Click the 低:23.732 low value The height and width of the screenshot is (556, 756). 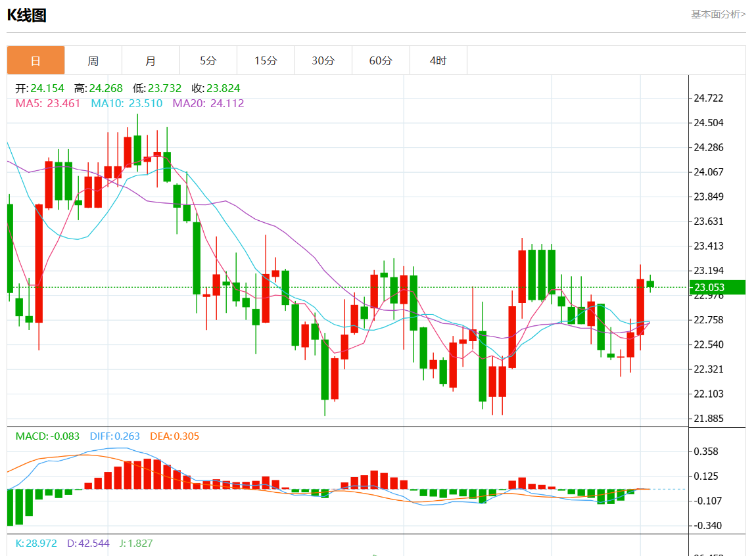[157, 88]
